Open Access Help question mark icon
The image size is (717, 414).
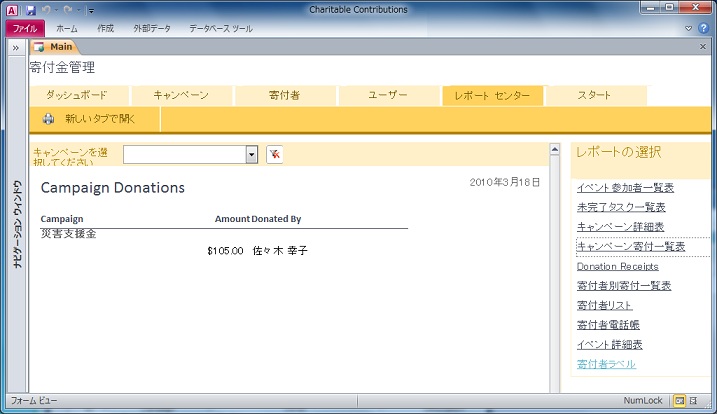click(x=703, y=28)
